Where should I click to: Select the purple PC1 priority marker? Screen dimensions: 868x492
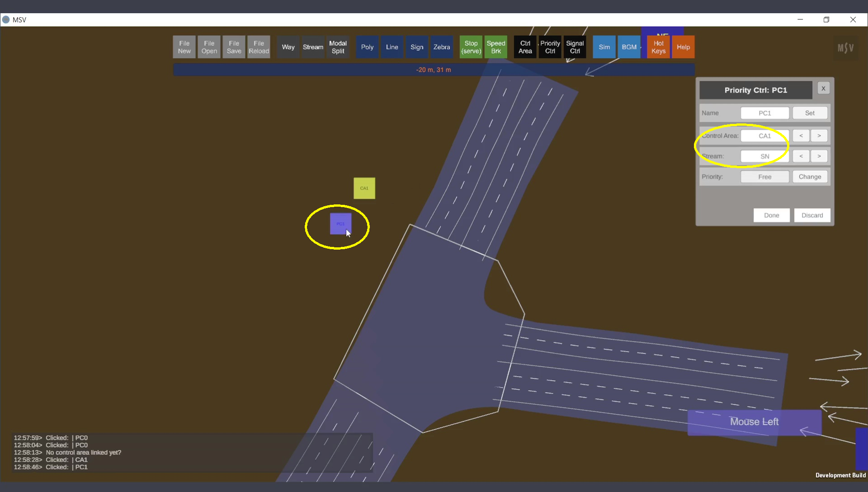pos(340,223)
